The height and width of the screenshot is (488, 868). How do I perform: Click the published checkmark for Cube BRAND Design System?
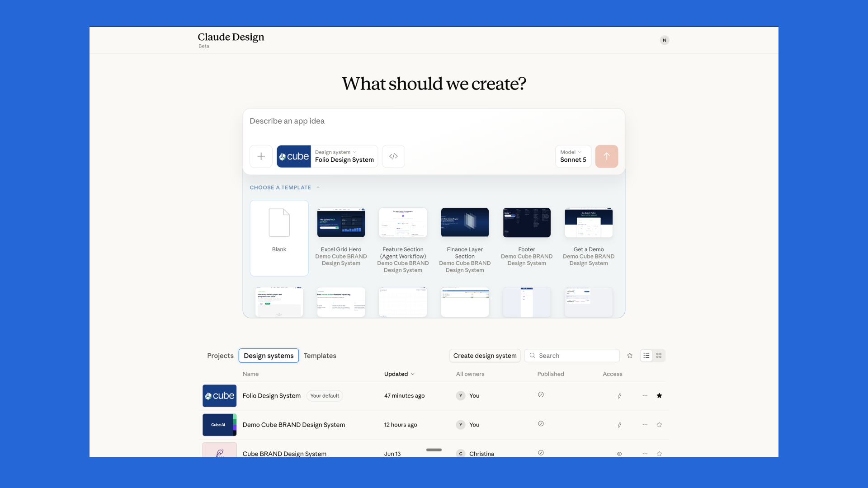[x=541, y=453]
